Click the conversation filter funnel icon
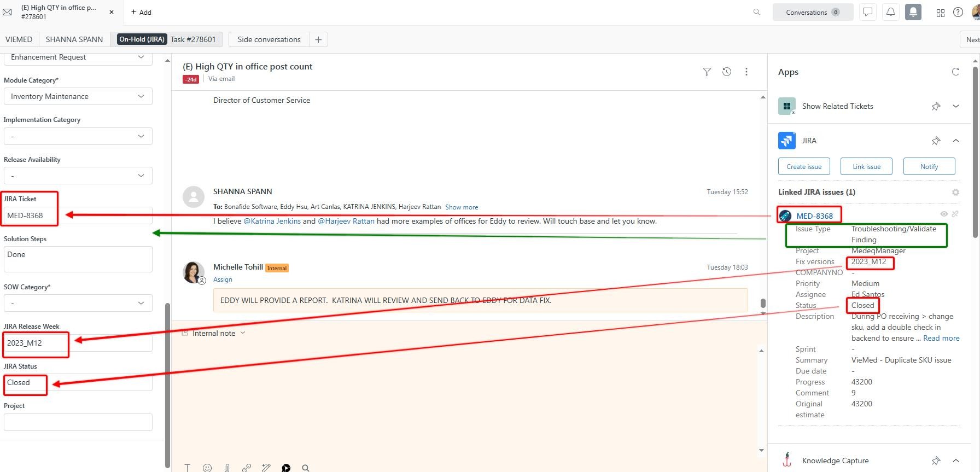Image resolution: width=980 pixels, height=472 pixels. (x=707, y=72)
